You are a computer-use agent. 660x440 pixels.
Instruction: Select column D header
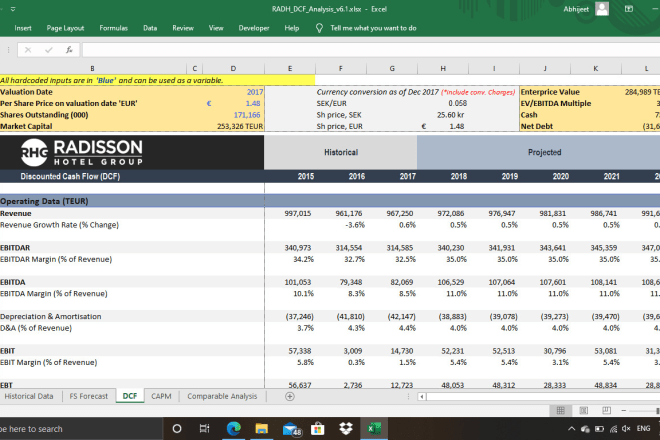click(x=233, y=68)
